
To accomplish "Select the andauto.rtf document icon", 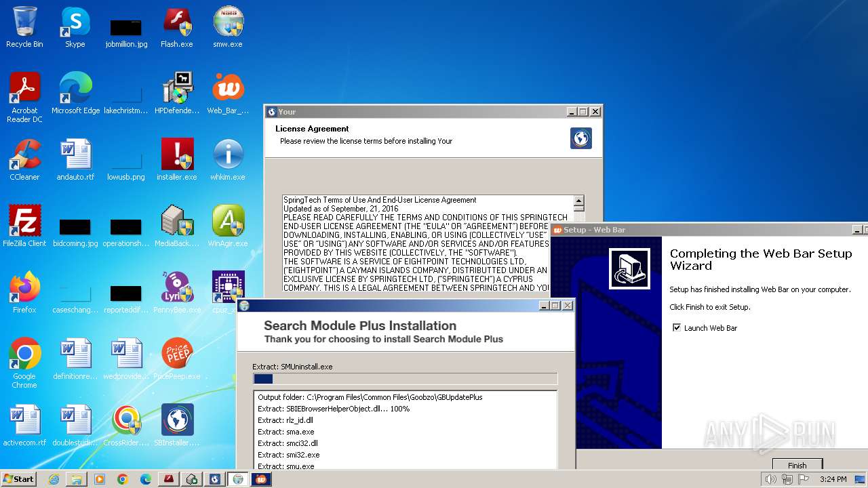I will click(x=75, y=160).
